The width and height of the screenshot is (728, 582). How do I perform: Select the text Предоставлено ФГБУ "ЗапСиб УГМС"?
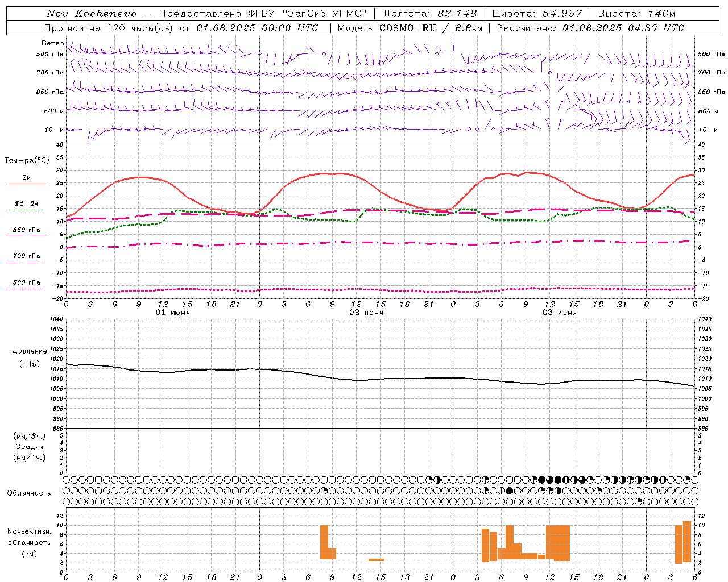[x=263, y=14]
